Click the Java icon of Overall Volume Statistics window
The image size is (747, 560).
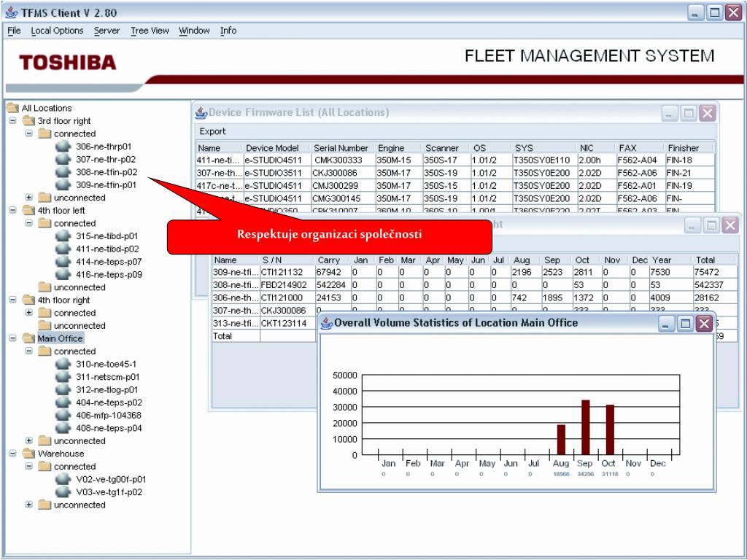(326, 323)
